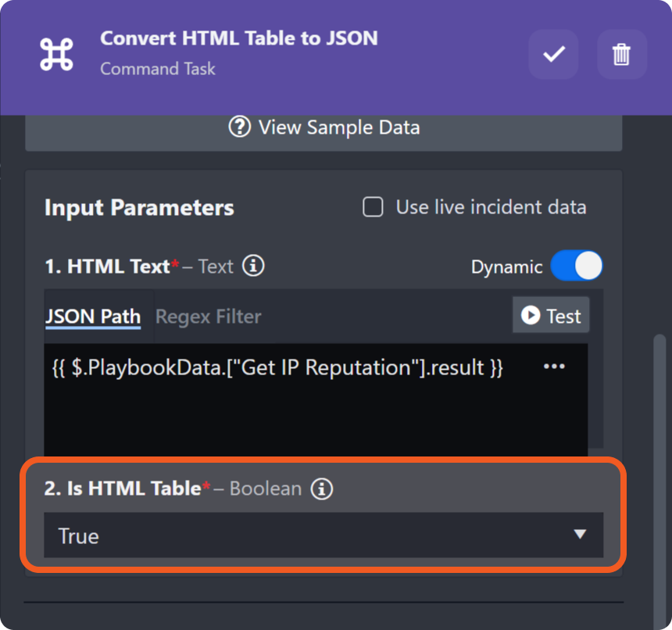Open the three-dots menu in the JSON path editor
The image size is (672, 630).
tap(553, 367)
